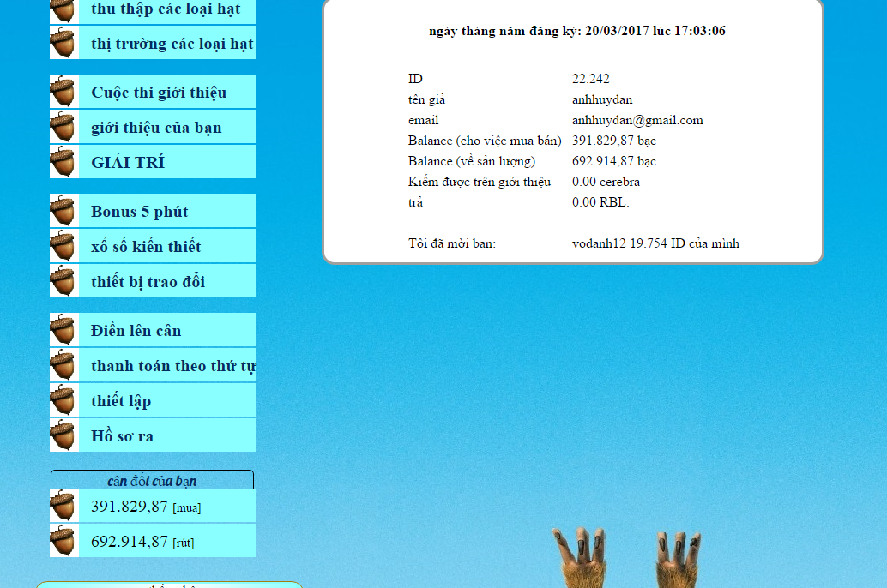Click inviter 'vodanh12 19.754 ID của mình'
The width and height of the screenshot is (887, 588).
tap(655, 243)
